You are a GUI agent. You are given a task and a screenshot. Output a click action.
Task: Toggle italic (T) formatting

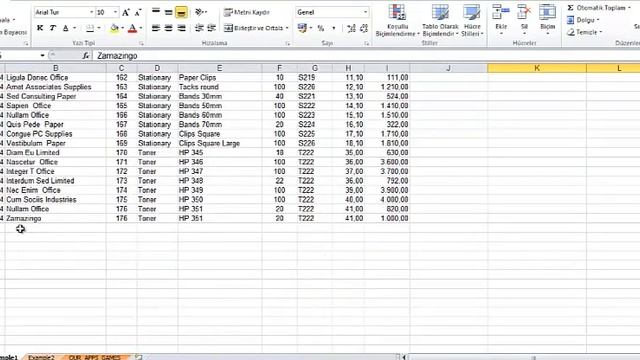tap(53, 28)
